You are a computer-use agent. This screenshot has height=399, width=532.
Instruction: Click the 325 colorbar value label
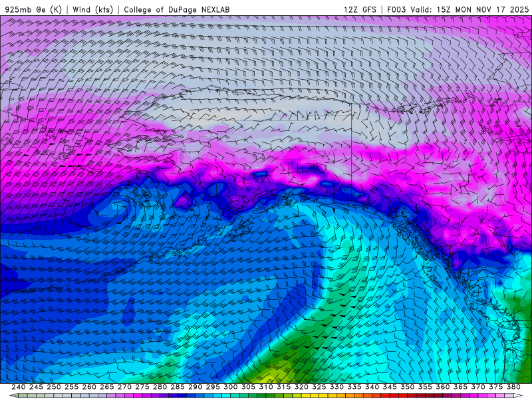click(x=319, y=387)
